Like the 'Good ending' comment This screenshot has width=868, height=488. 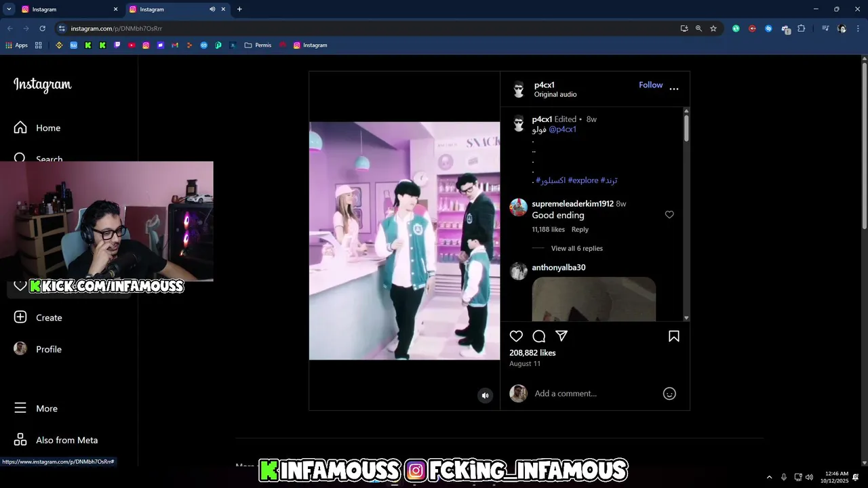point(669,215)
